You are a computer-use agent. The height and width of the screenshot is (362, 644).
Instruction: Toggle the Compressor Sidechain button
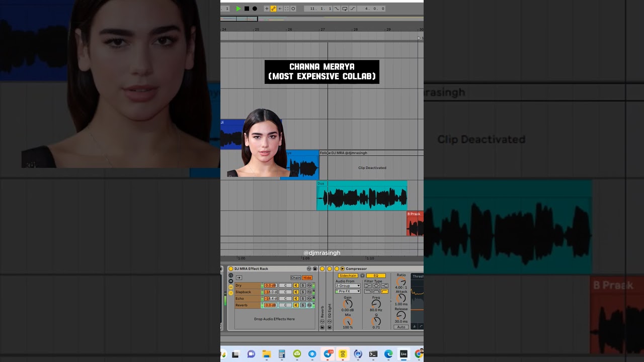click(x=348, y=276)
